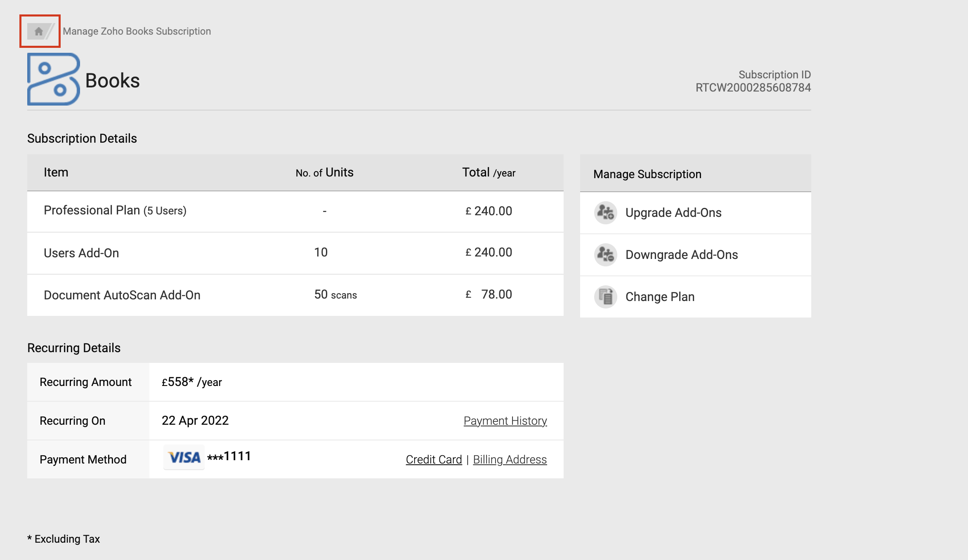Click the Books heading title
Image resolution: width=968 pixels, height=560 pixels.
click(x=112, y=80)
